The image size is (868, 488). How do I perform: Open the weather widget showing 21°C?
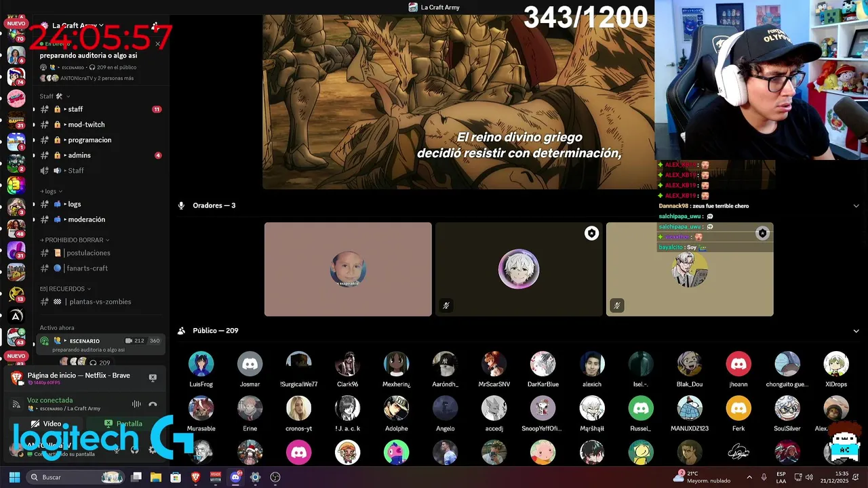pyautogui.click(x=701, y=477)
